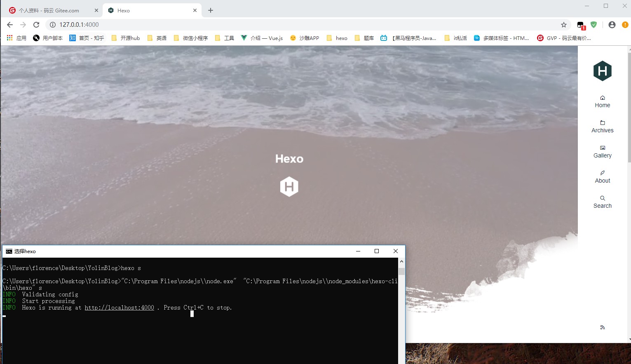Follow the http://localhost:4000 link in the terminal

pyautogui.click(x=120, y=308)
